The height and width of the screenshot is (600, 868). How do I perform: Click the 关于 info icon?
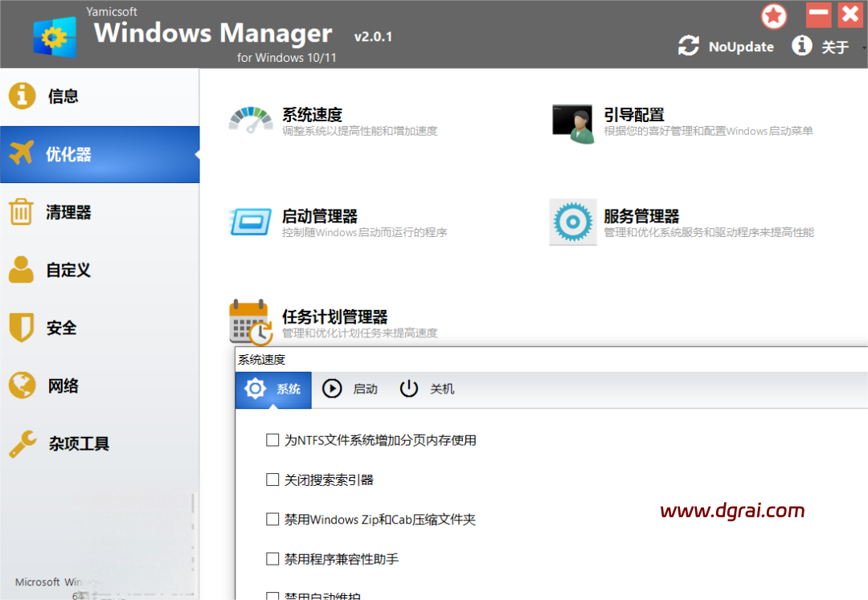coord(801,46)
